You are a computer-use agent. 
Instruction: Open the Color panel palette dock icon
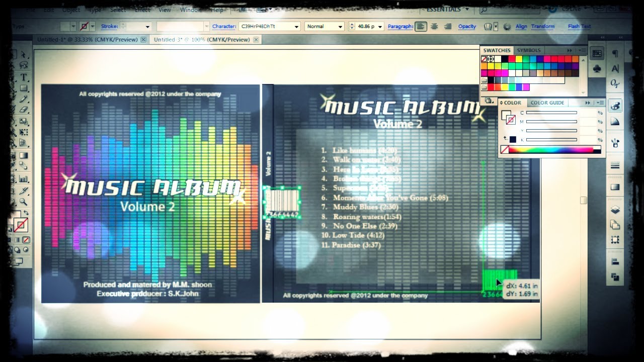tap(615, 106)
